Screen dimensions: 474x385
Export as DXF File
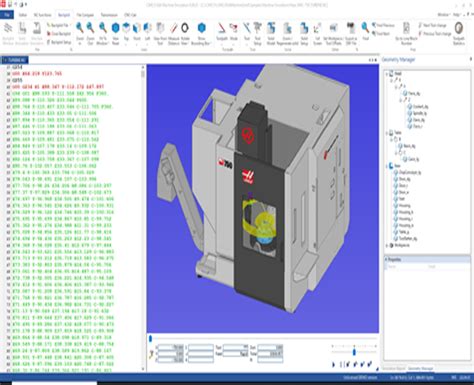pos(351,33)
